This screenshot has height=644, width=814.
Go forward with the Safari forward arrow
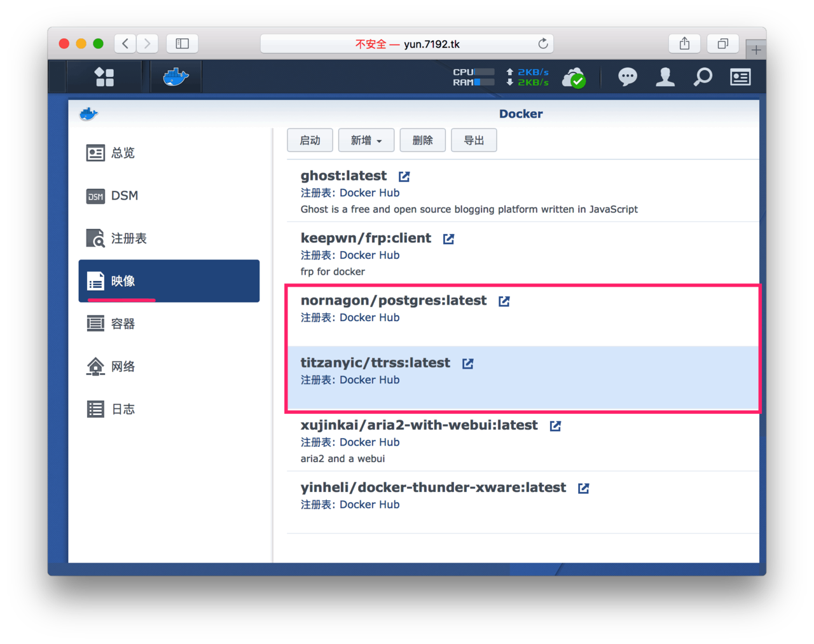click(x=148, y=43)
